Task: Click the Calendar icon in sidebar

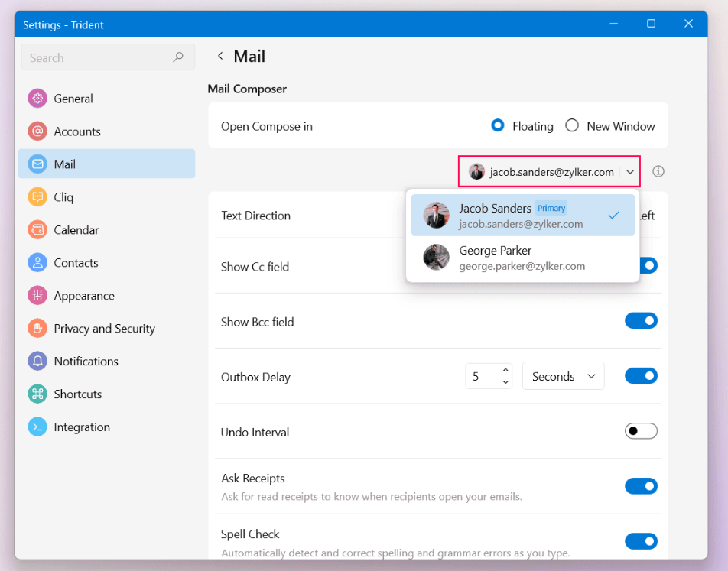Action: point(37,230)
